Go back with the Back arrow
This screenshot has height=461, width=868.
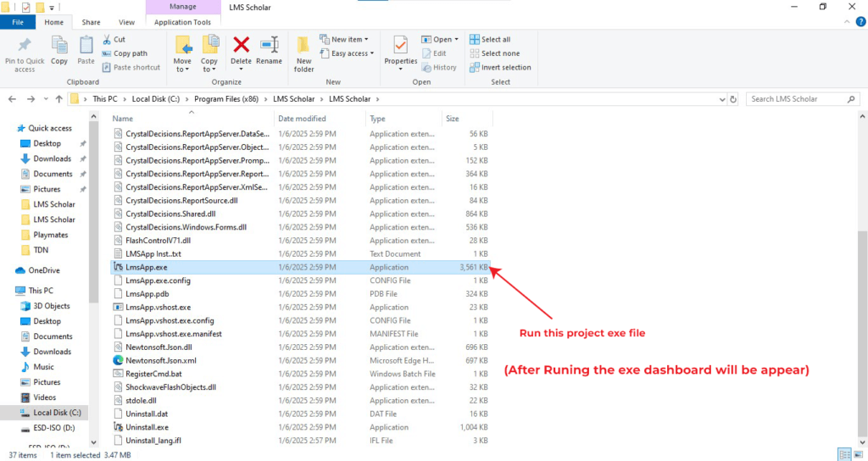click(x=12, y=99)
